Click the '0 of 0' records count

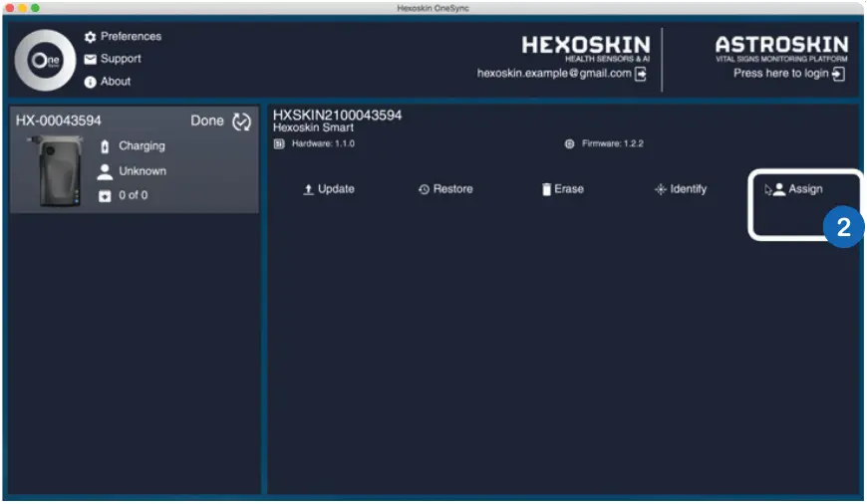[x=133, y=195]
